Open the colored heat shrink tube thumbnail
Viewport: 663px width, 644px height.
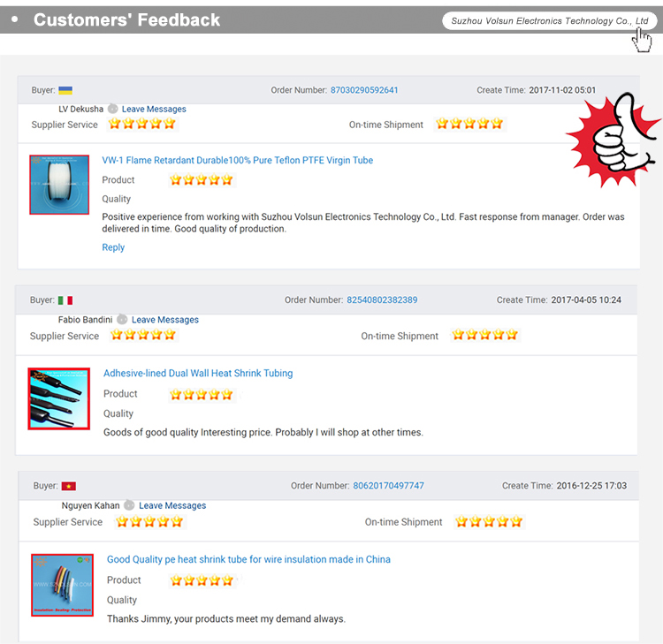click(62, 585)
